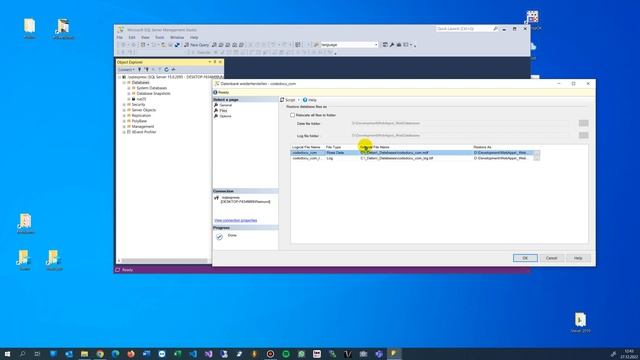640x360 pixels.
Task: Open the View menu in SSMS
Action: pyautogui.click(x=145, y=38)
